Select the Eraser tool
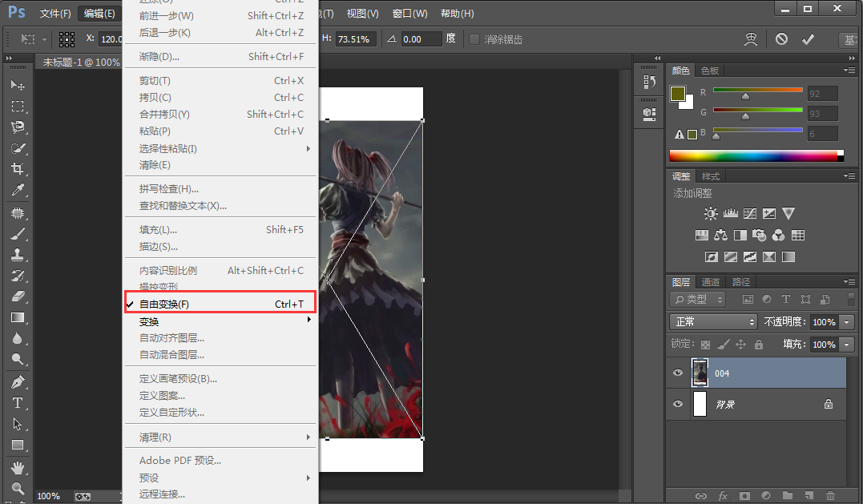This screenshot has width=863, height=504. click(18, 296)
